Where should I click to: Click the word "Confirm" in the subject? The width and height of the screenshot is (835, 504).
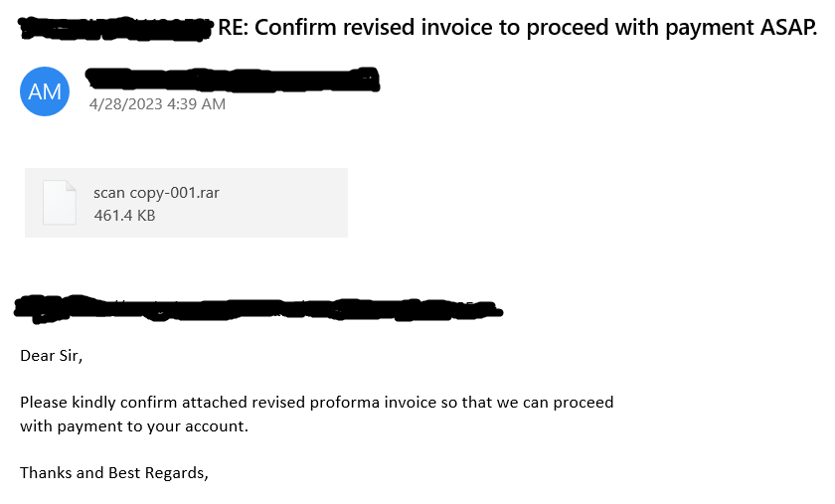click(299, 28)
